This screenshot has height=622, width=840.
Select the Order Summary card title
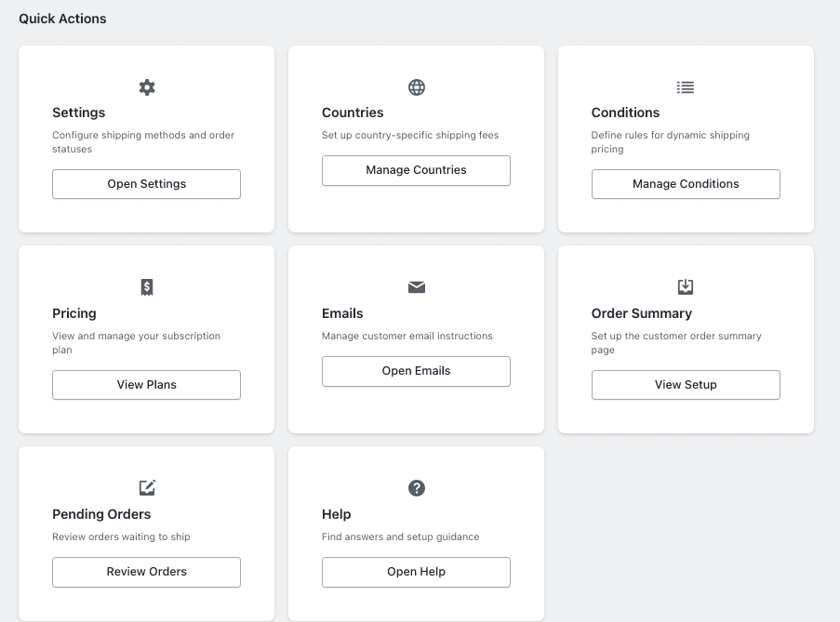coord(641,313)
